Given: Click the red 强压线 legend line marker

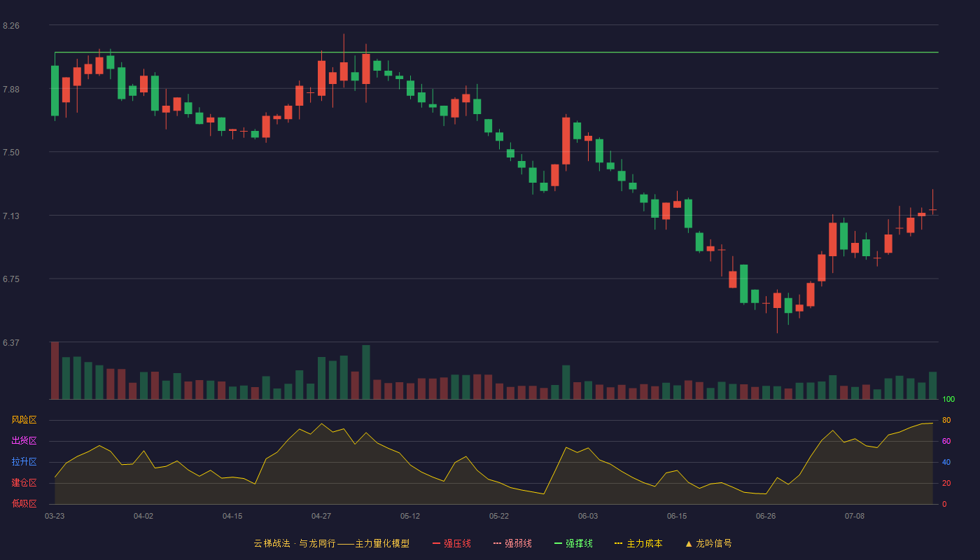Looking at the screenshot, I should [436, 543].
